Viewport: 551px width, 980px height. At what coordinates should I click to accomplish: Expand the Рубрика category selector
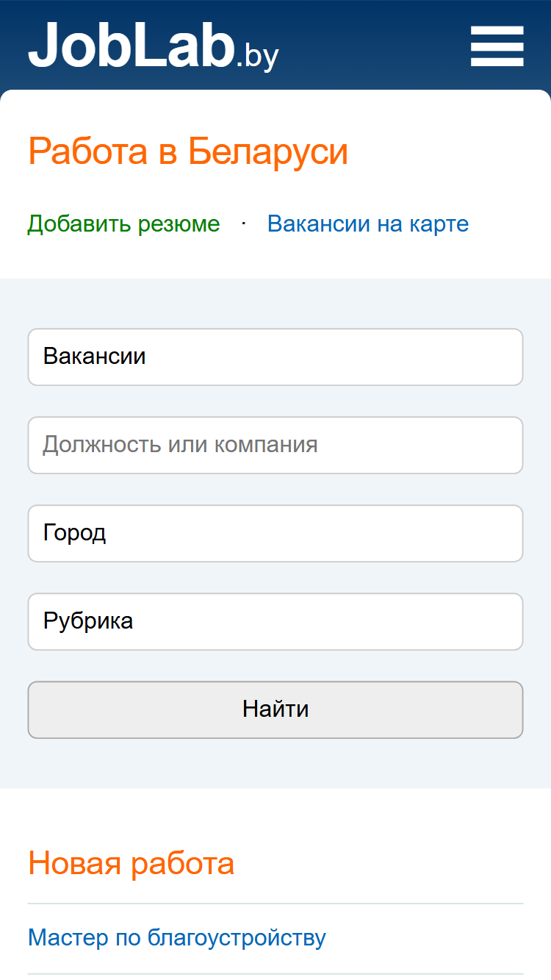[275, 621]
